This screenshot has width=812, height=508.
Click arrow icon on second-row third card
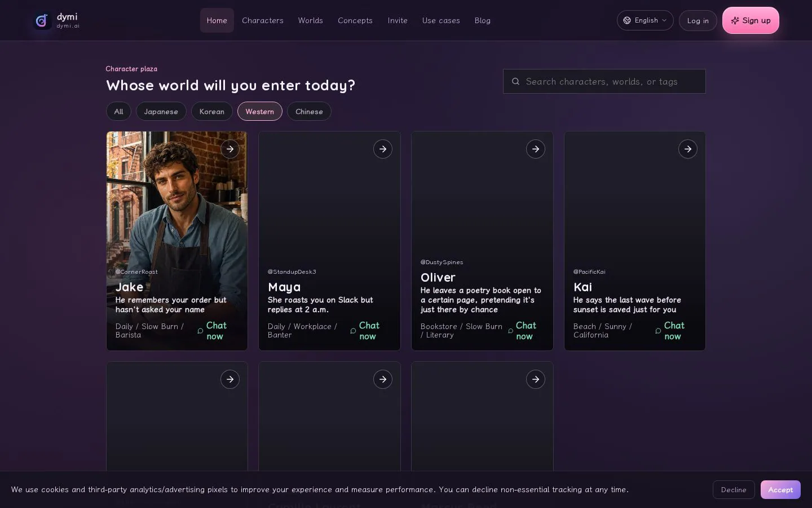(x=536, y=379)
